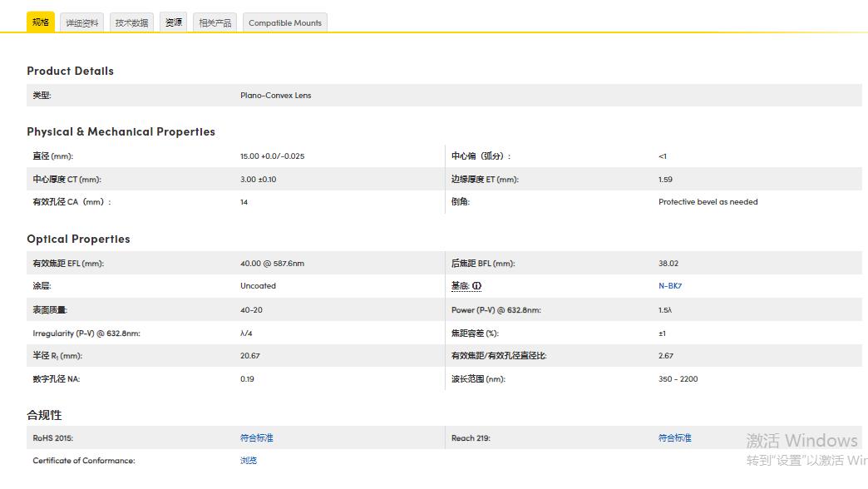Viewport: 868px width, 489px height.
Task: Click the info icon next to 基底
Action: [477, 286]
